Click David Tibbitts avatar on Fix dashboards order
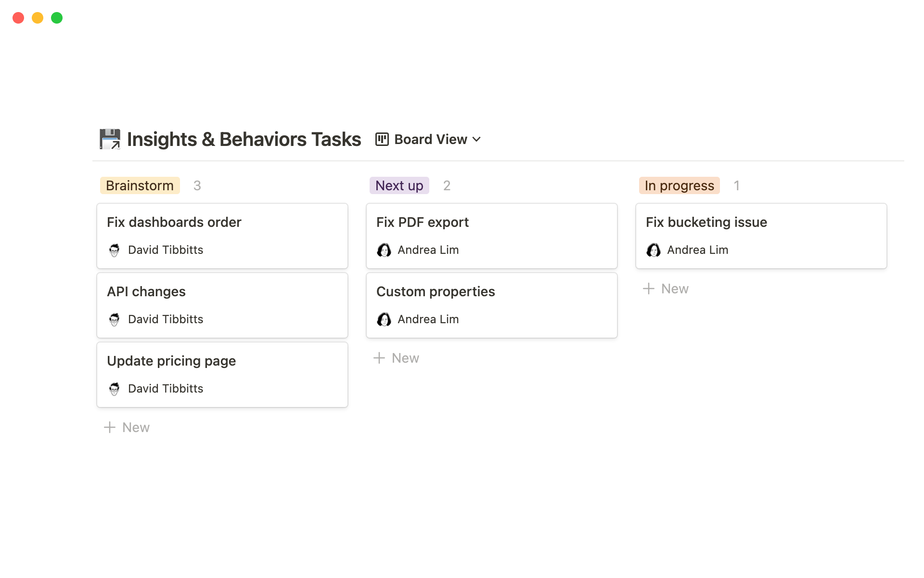 114,250
